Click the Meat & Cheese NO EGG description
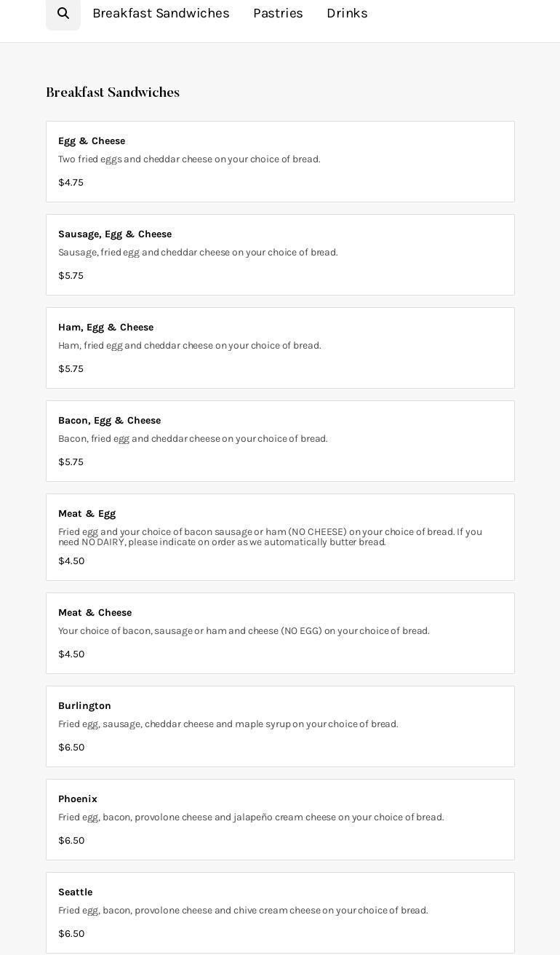Viewport: 560px width, 955px height. click(244, 631)
